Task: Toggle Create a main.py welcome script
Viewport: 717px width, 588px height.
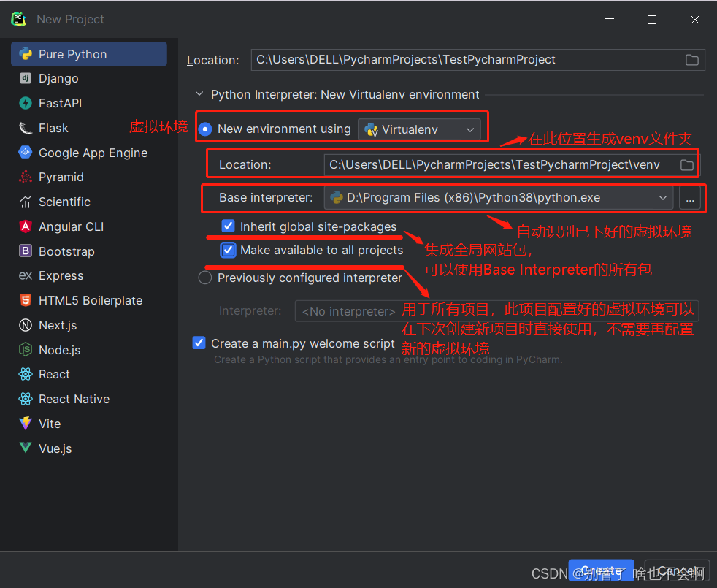Action: point(199,343)
